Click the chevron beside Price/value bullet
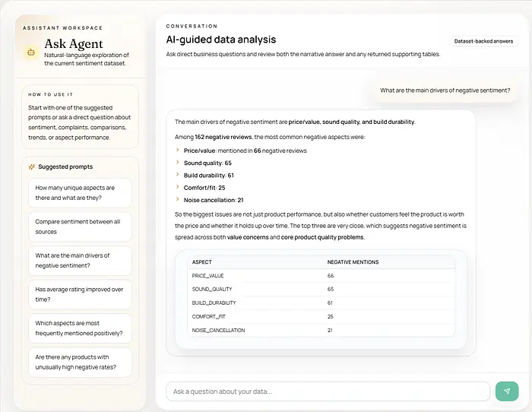532x412 pixels. [x=178, y=151]
